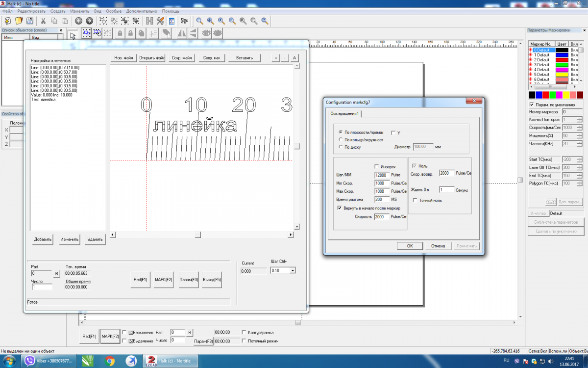Open the Дополнительно menu
This screenshot has width=588, height=368.
coord(142,11)
